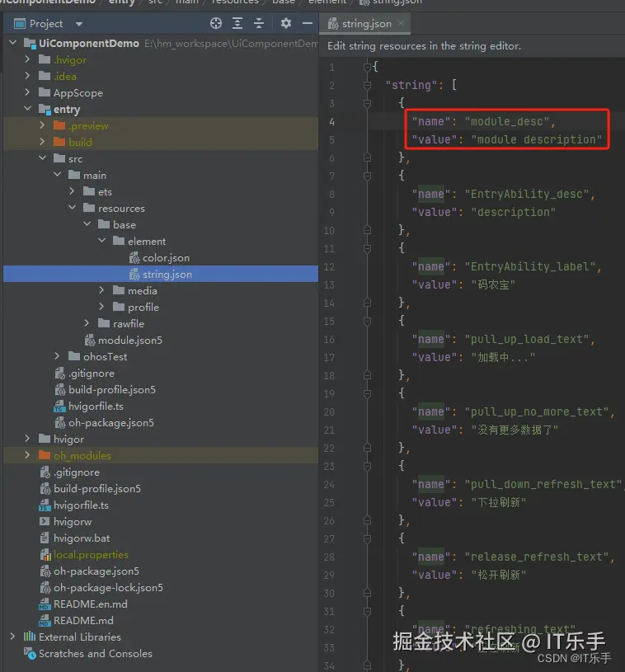Viewport: 625px width, 672px height.
Task: Expand the .hvigor folder
Action: 27,59
